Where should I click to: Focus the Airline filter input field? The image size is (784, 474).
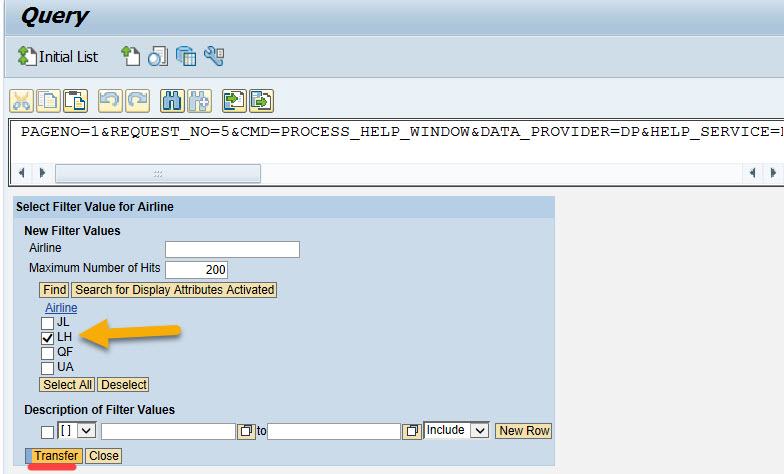click(232, 249)
